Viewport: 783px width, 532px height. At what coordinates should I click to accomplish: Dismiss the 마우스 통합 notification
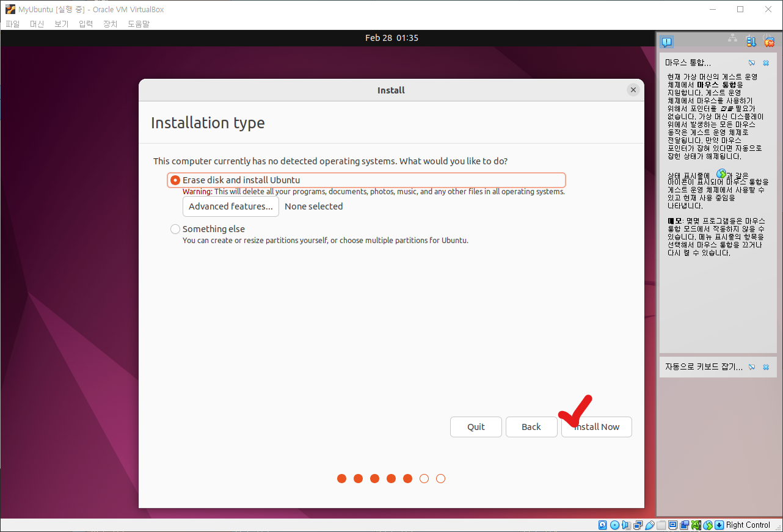766,63
